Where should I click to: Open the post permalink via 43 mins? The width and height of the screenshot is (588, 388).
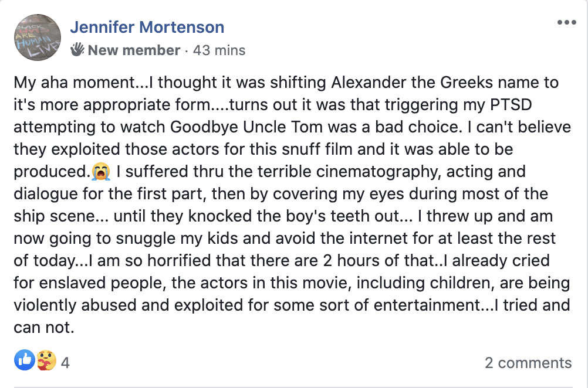coord(219,50)
